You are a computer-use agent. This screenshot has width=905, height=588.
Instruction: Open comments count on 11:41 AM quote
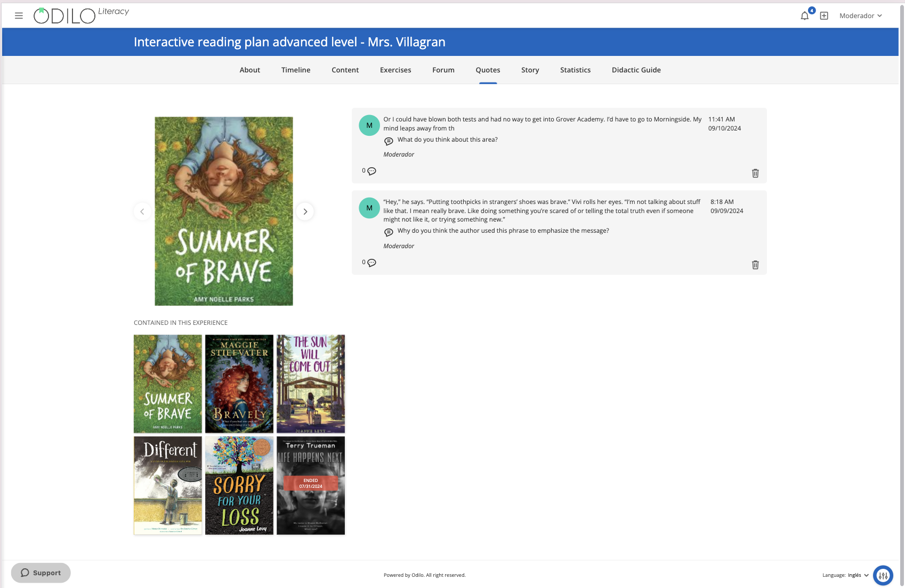coord(369,171)
